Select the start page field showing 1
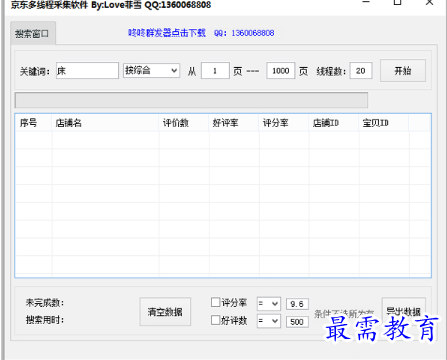The height and width of the screenshot is (360, 447). (215, 71)
